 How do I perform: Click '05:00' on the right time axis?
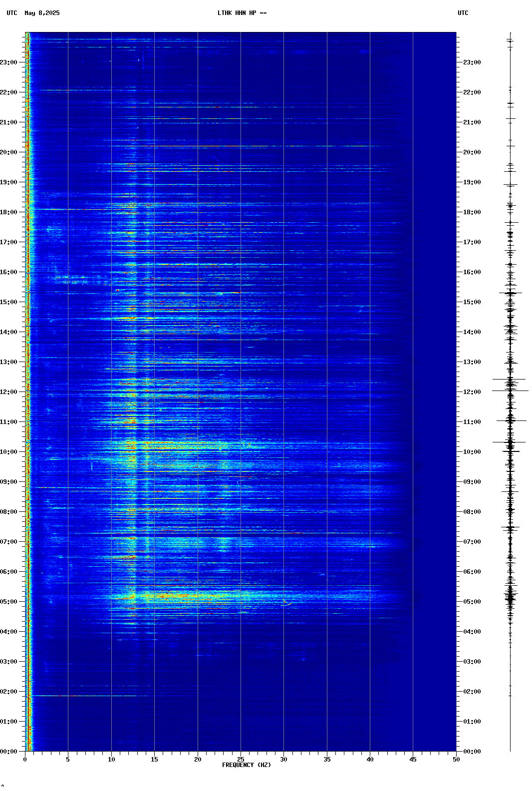click(x=472, y=602)
